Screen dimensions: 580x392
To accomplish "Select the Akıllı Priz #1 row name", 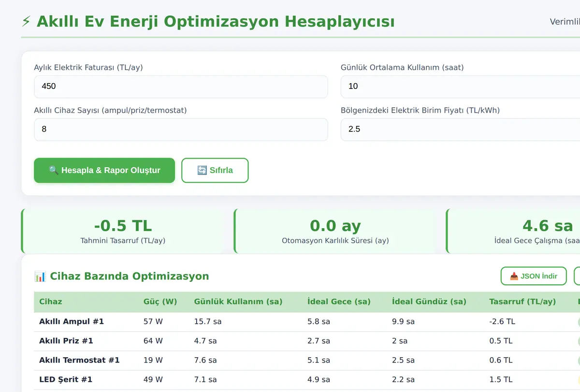I will (66, 341).
